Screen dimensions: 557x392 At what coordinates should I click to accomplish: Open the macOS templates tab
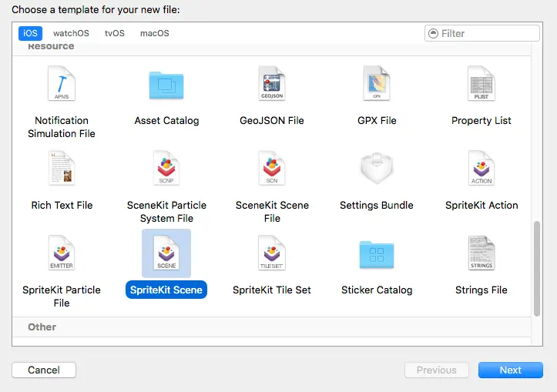pyautogui.click(x=154, y=33)
